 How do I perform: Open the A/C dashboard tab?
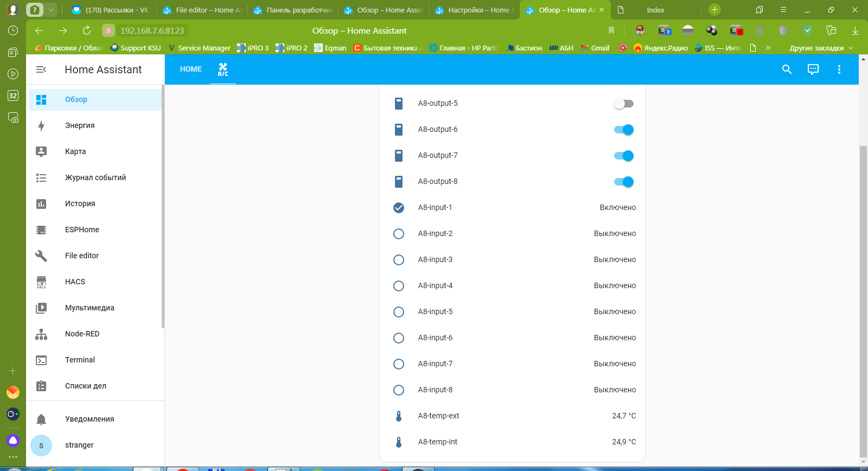(223, 69)
